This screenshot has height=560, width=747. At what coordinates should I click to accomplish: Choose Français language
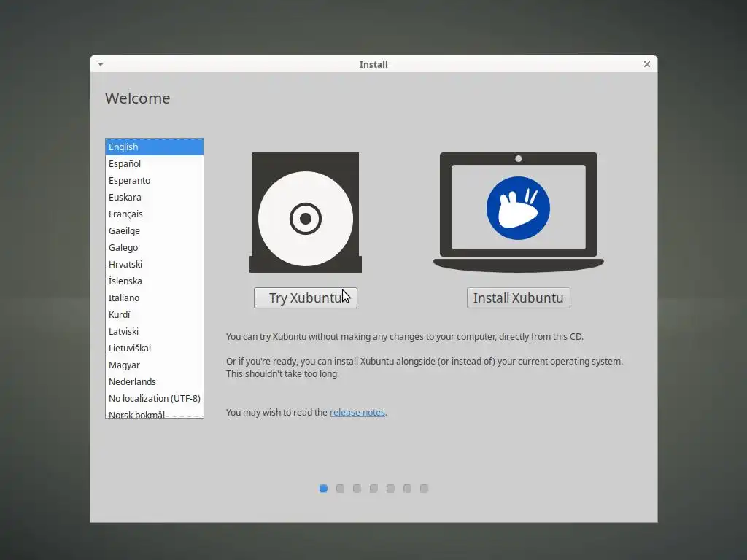click(155, 214)
